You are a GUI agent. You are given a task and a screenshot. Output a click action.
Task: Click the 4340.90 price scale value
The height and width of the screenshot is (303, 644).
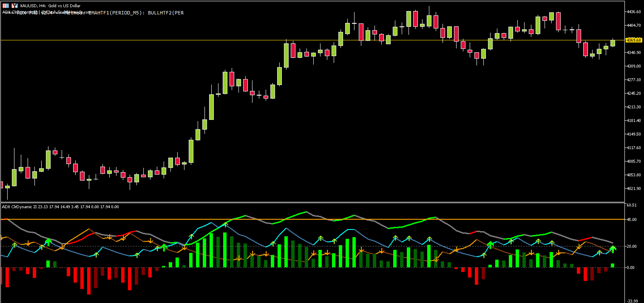pyautogui.click(x=633, y=53)
